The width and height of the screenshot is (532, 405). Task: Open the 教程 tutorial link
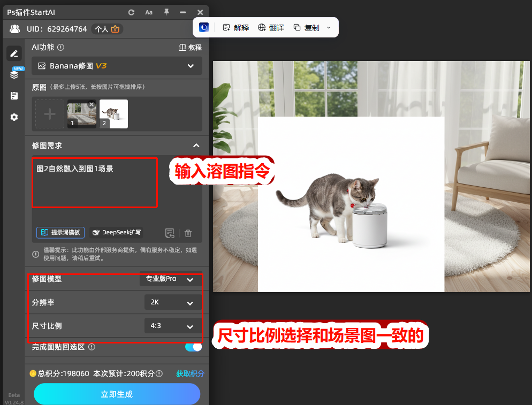point(190,47)
